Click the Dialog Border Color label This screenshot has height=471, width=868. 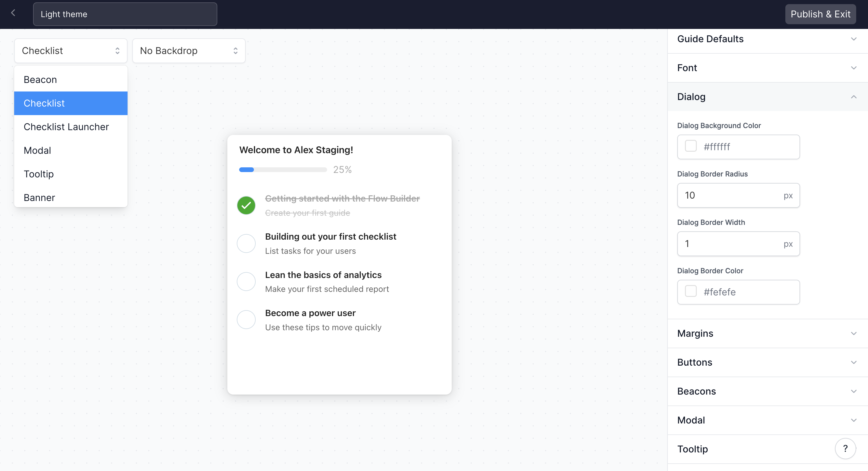tap(710, 271)
